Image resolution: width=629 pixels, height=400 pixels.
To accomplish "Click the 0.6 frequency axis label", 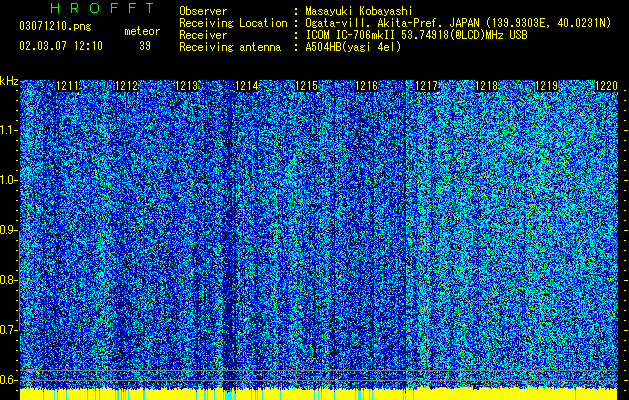I will click(8, 380).
